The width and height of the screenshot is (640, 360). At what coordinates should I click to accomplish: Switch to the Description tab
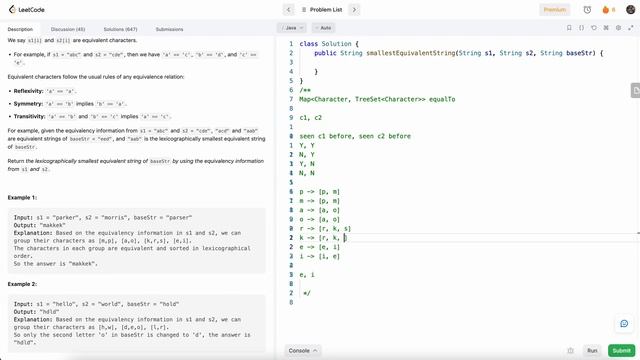pos(20,29)
